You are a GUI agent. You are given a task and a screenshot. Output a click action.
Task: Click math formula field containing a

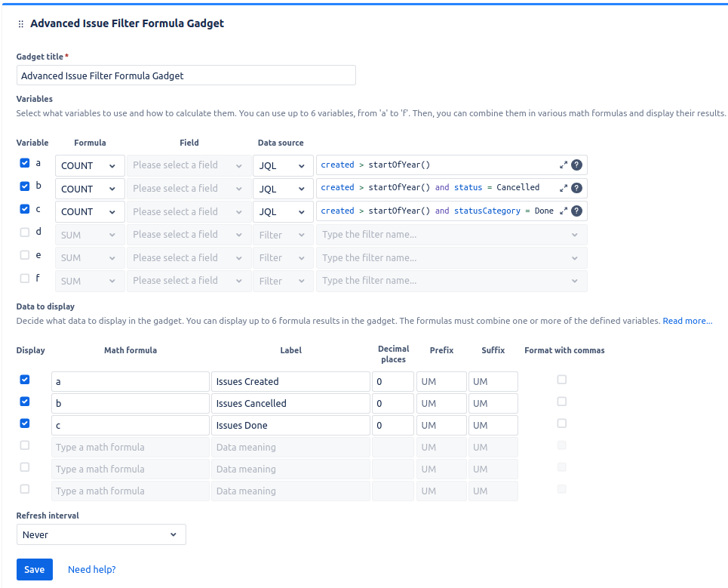[x=131, y=381]
